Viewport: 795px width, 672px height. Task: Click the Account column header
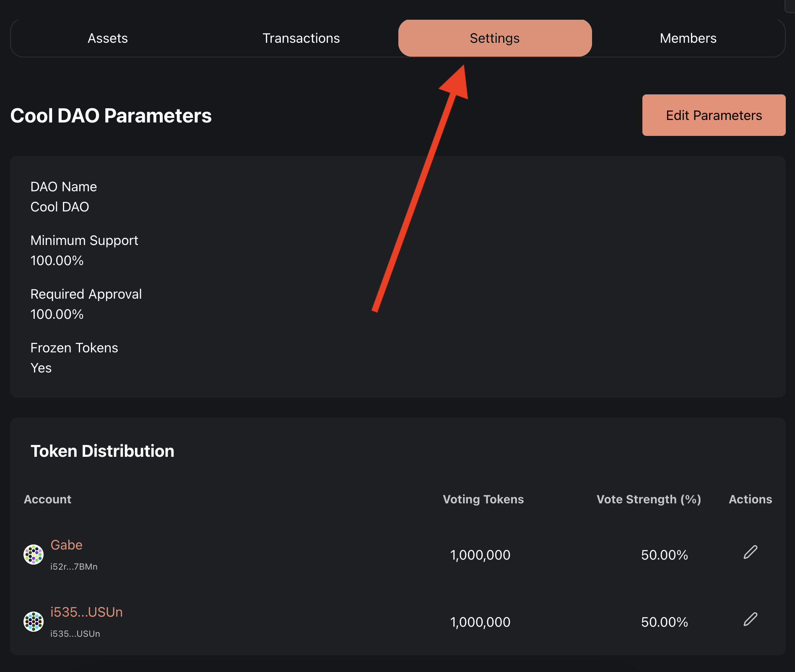[47, 499]
